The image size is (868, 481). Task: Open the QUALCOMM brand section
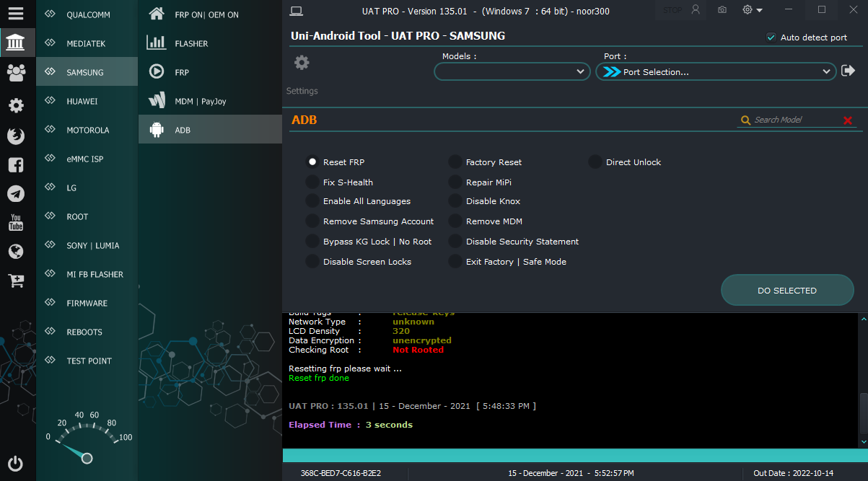(x=87, y=14)
